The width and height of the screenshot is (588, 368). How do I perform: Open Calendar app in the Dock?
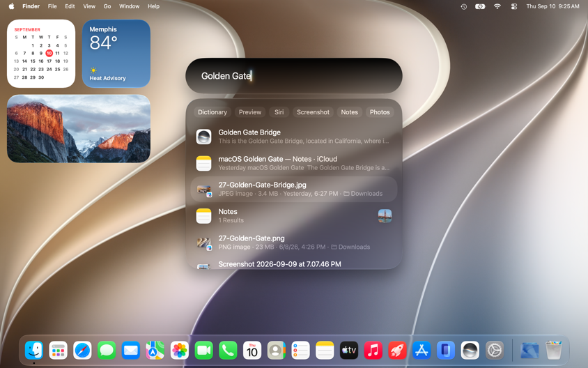coord(252,351)
